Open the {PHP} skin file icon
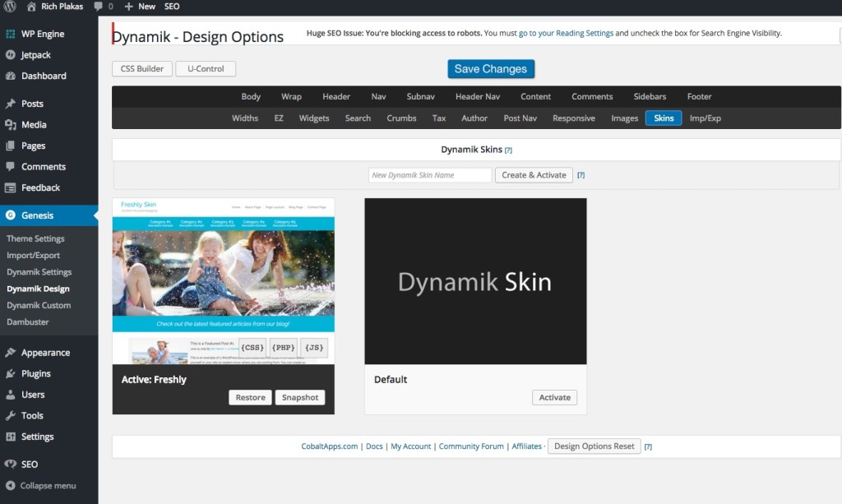 (284, 348)
